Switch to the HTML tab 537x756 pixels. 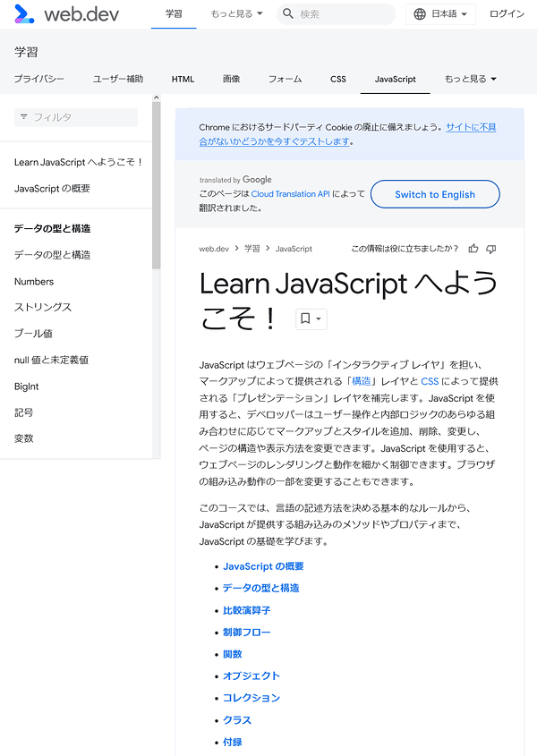pos(183,79)
